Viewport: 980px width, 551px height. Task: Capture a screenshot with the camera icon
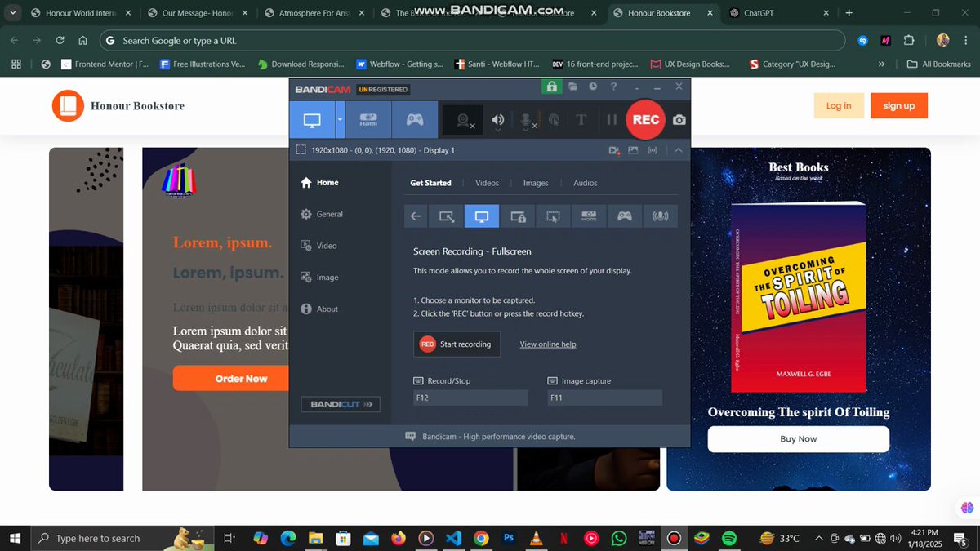679,120
